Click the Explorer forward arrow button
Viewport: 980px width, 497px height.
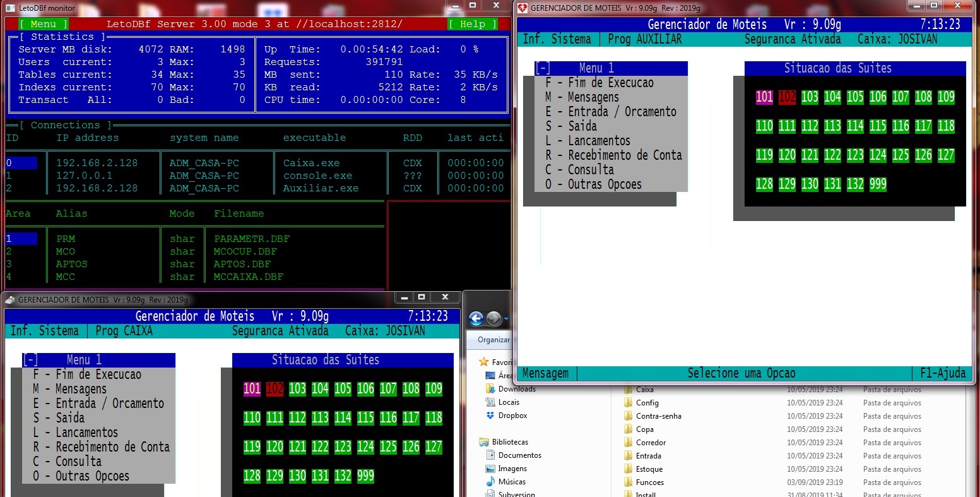(x=493, y=319)
